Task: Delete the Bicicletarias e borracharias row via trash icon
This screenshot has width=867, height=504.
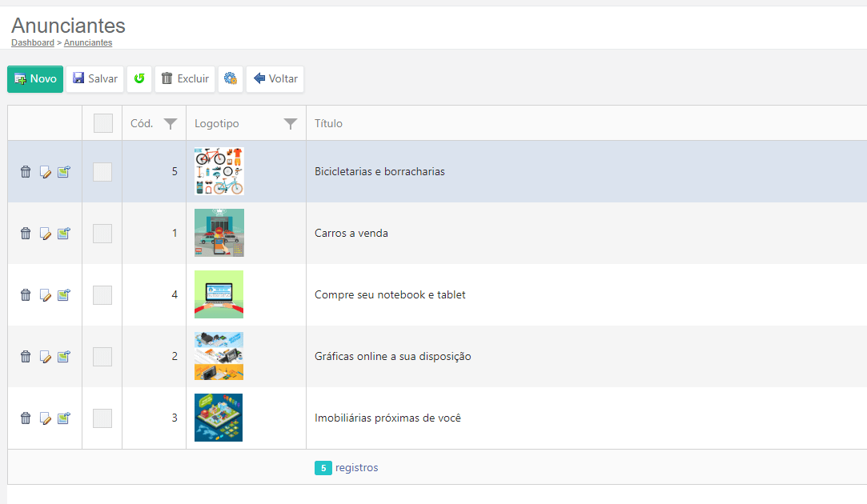Action: [x=26, y=172]
